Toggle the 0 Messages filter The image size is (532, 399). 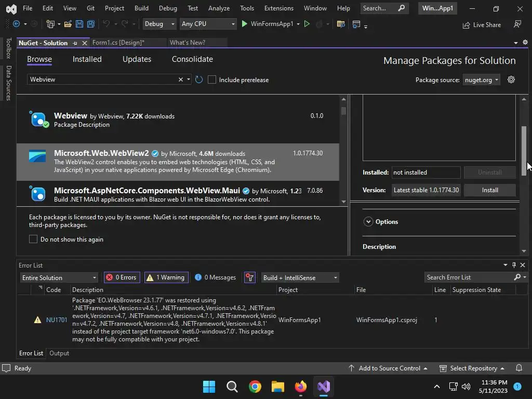click(216, 277)
